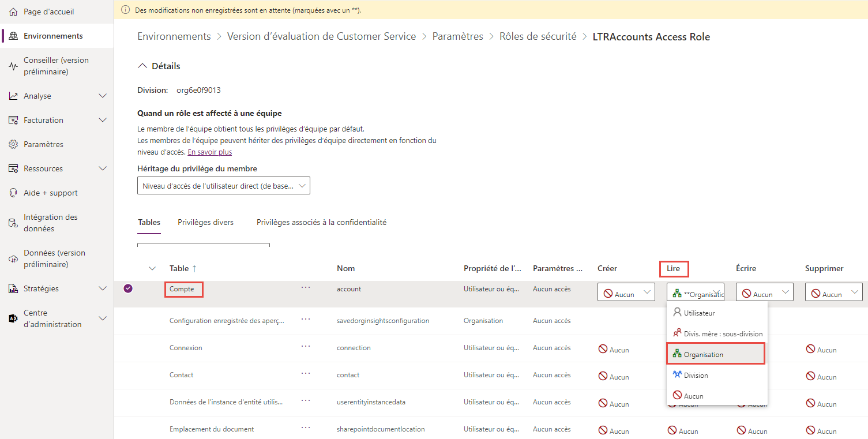Open Aide + support via the headset icon
868x439 pixels.
tap(13, 193)
